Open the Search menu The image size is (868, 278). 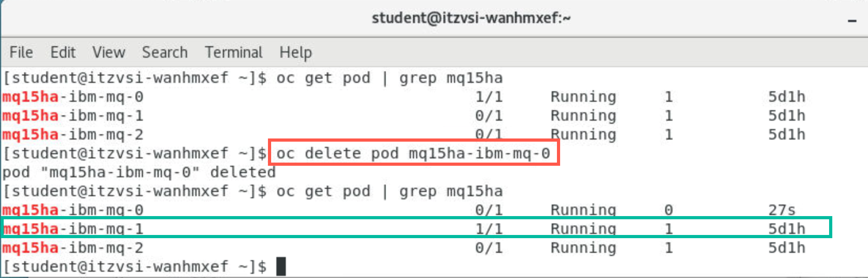pos(164,52)
